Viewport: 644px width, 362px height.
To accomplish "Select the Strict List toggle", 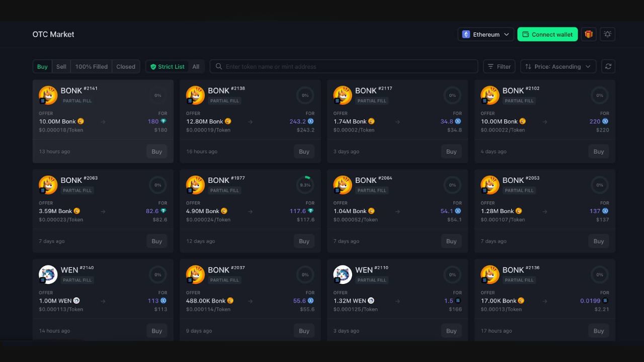I will (x=168, y=66).
